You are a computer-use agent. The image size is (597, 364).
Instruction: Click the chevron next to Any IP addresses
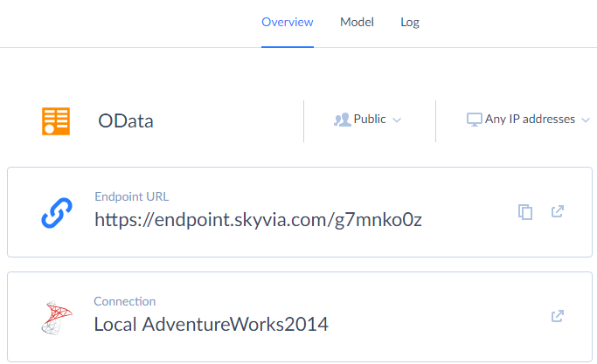tap(586, 120)
